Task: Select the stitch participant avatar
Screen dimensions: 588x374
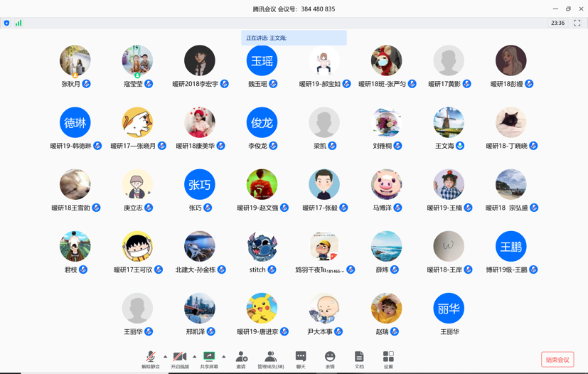Action: (262, 247)
